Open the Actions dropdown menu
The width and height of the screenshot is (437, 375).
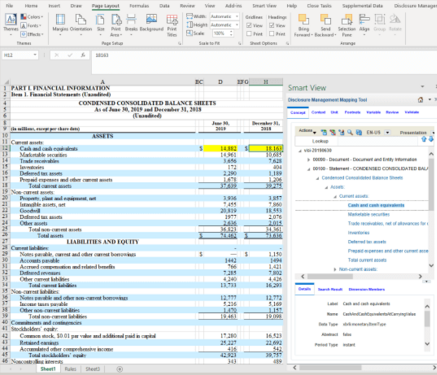[307, 131]
